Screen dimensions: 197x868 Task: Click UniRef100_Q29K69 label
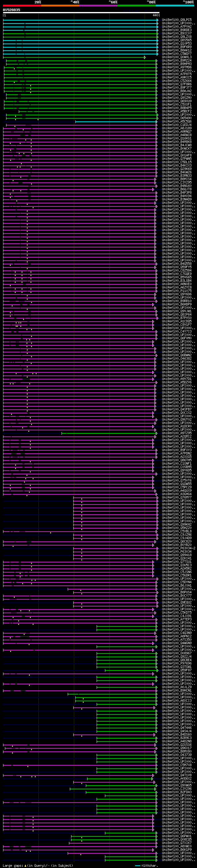pyautogui.click(x=177, y=169)
